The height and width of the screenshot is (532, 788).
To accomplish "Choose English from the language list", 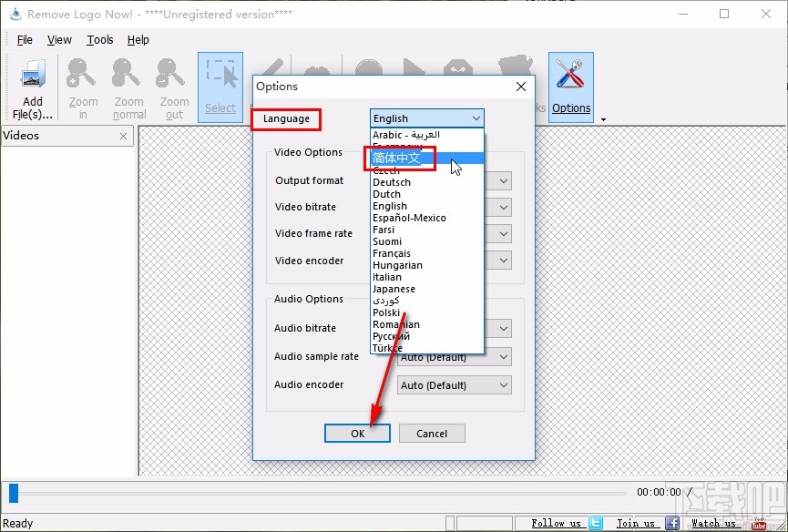I will click(427, 206).
